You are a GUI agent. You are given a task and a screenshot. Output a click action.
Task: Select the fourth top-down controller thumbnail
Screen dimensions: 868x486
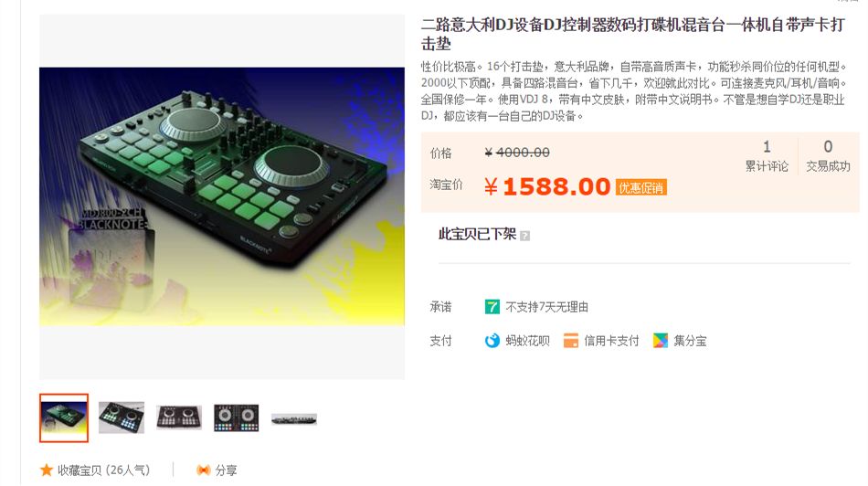(x=237, y=417)
